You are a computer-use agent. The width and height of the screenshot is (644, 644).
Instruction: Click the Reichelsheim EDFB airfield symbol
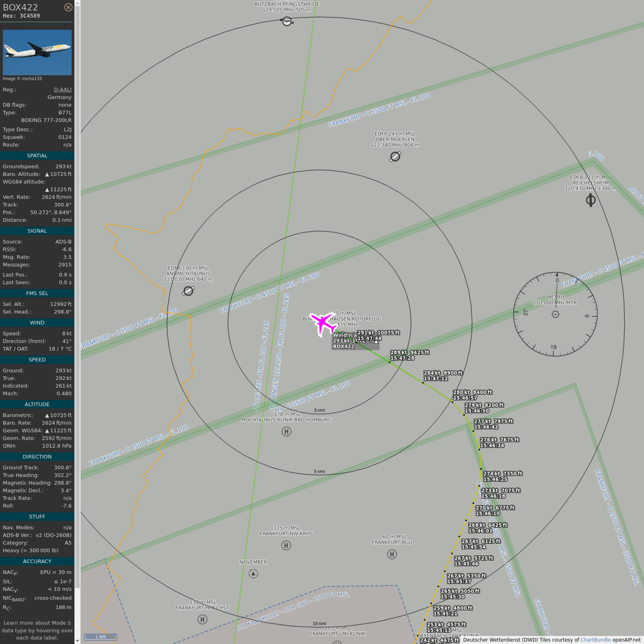590,200
